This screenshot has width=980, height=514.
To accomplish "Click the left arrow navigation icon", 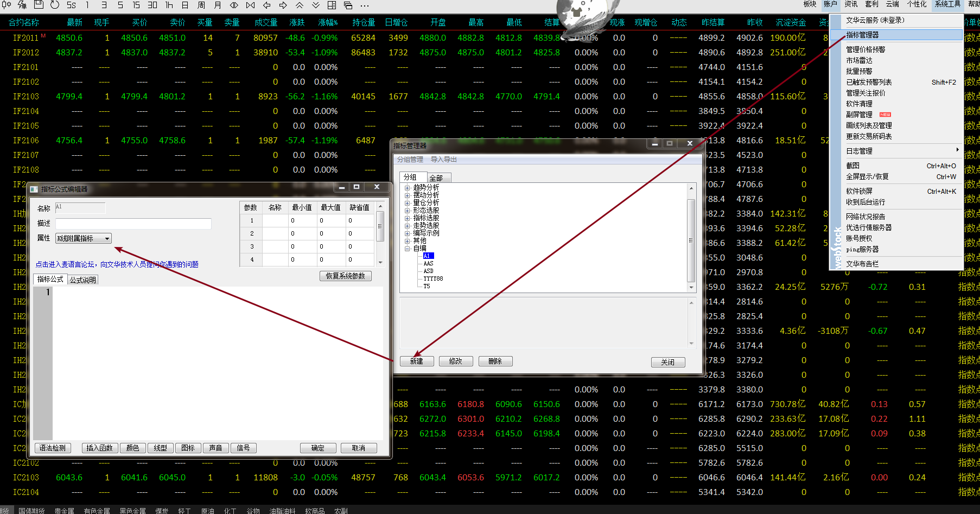I will pyautogui.click(x=267, y=5).
